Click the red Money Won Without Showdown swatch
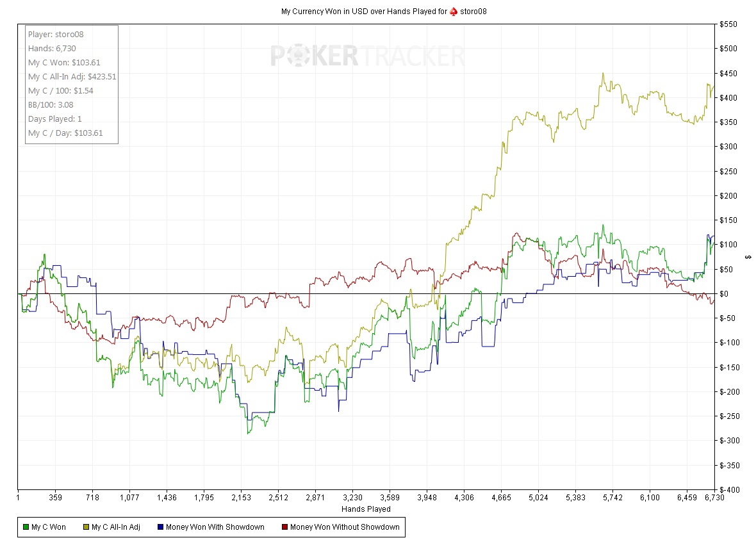The height and width of the screenshot is (540, 756). [x=284, y=527]
